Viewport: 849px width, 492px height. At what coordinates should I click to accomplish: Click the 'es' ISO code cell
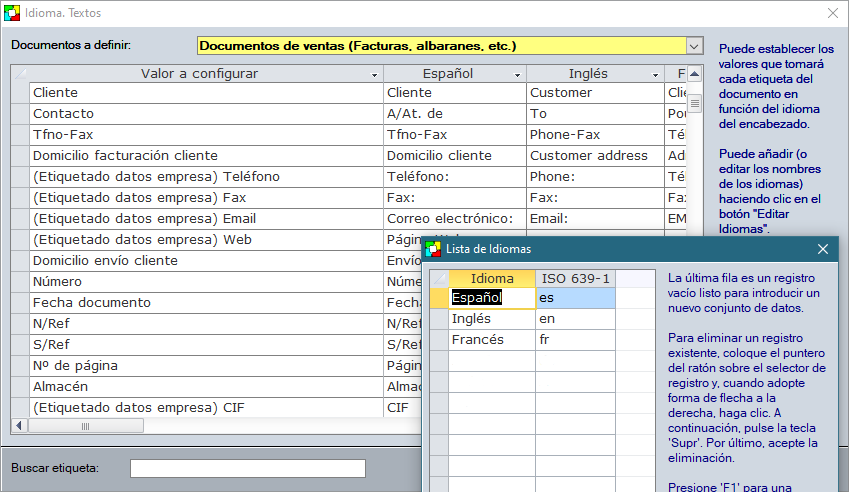click(575, 297)
